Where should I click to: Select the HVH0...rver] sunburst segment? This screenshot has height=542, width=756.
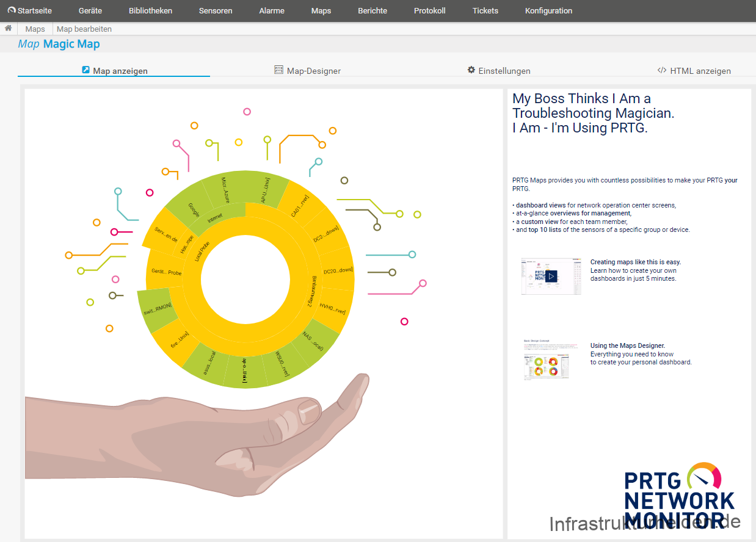[x=333, y=308]
